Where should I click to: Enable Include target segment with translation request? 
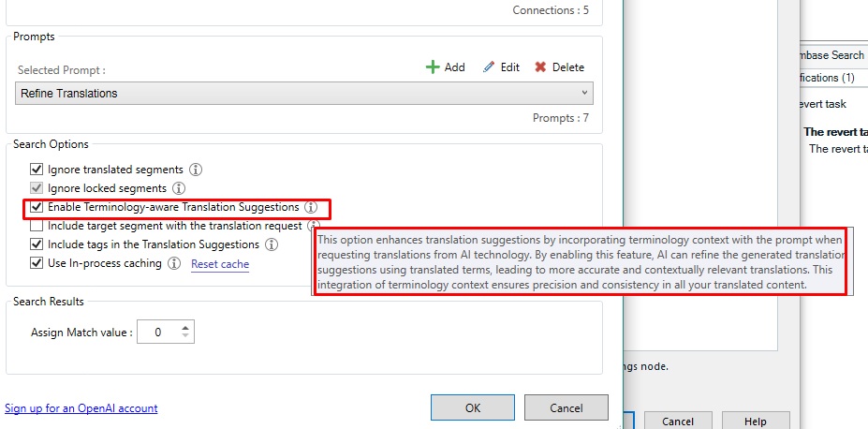point(37,226)
